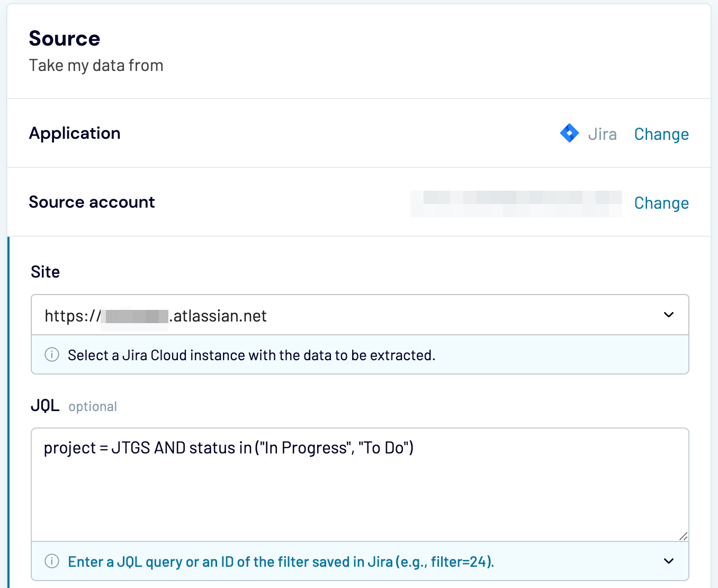Click the Jira diamond logo icon

[569, 133]
